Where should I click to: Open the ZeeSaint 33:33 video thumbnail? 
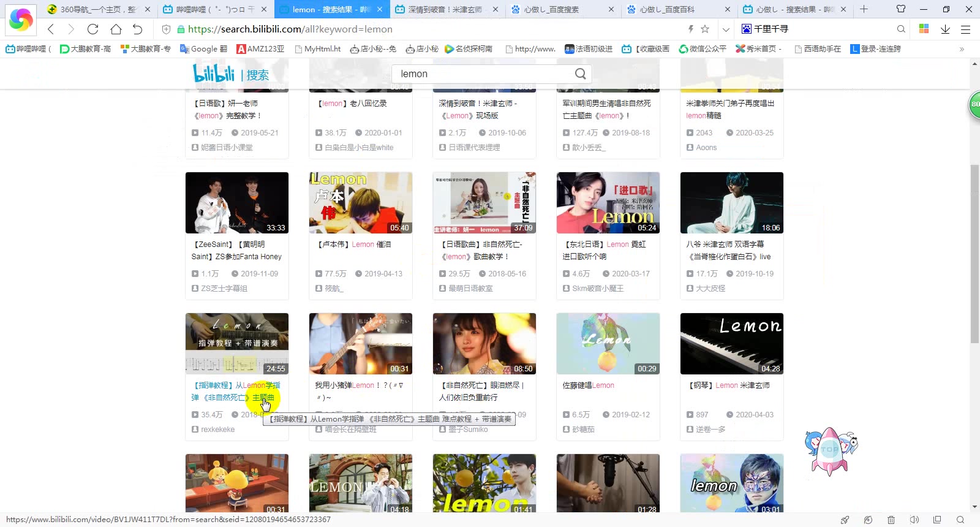click(x=237, y=203)
